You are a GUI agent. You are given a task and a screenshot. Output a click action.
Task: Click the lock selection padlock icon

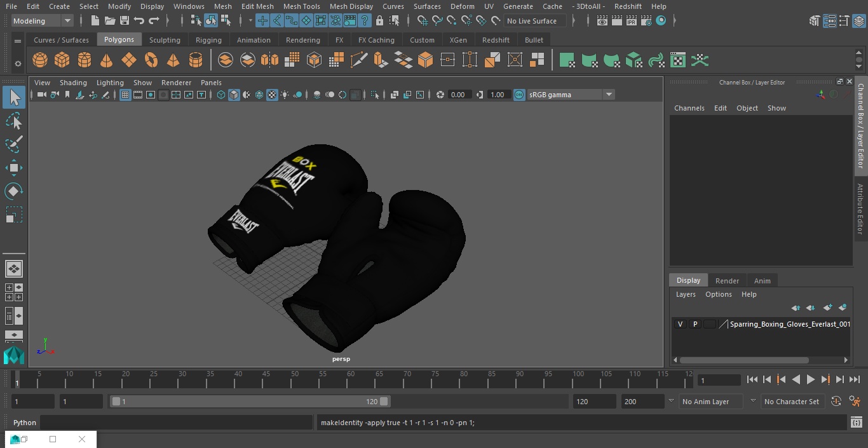(380, 21)
